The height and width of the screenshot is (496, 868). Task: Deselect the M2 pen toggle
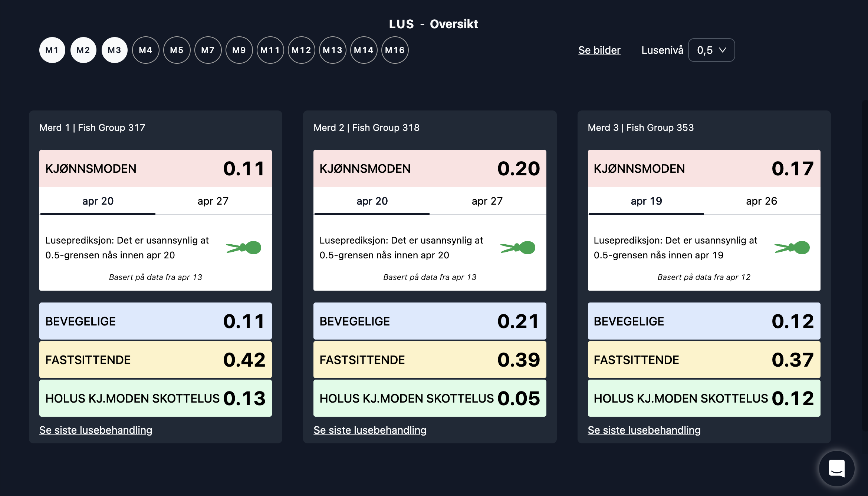click(x=83, y=50)
